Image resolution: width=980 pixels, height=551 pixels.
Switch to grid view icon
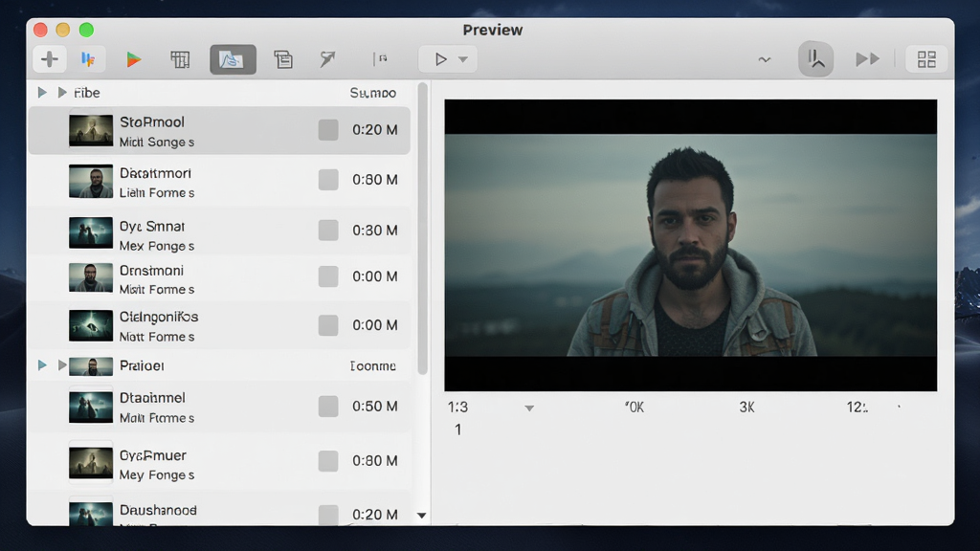tap(926, 59)
